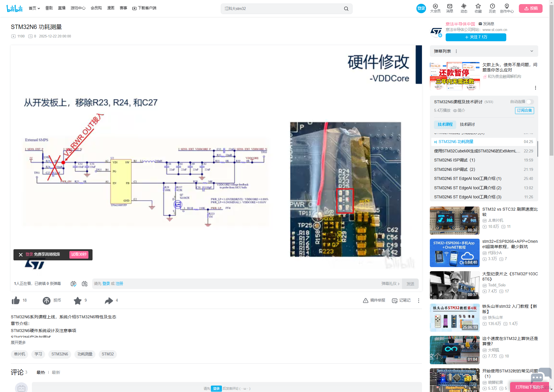
Task: Sort comments by 最新
Action: point(56,372)
